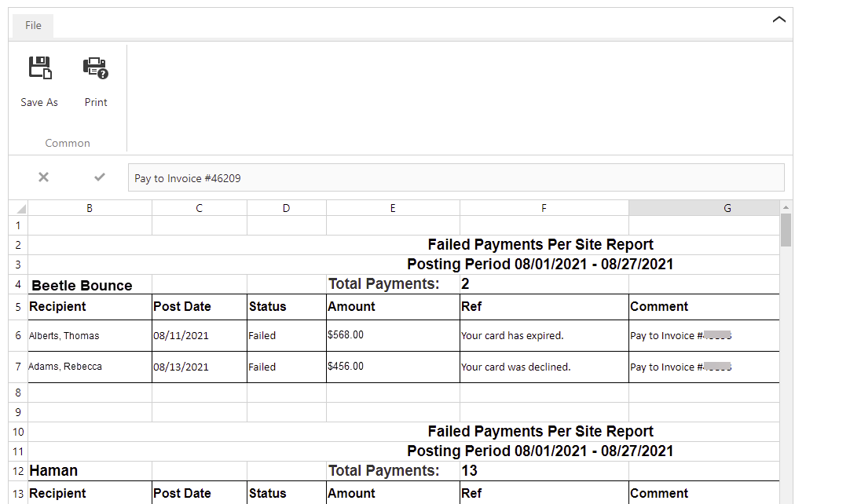Select column F header
861x504 pixels.
coord(544,208)
